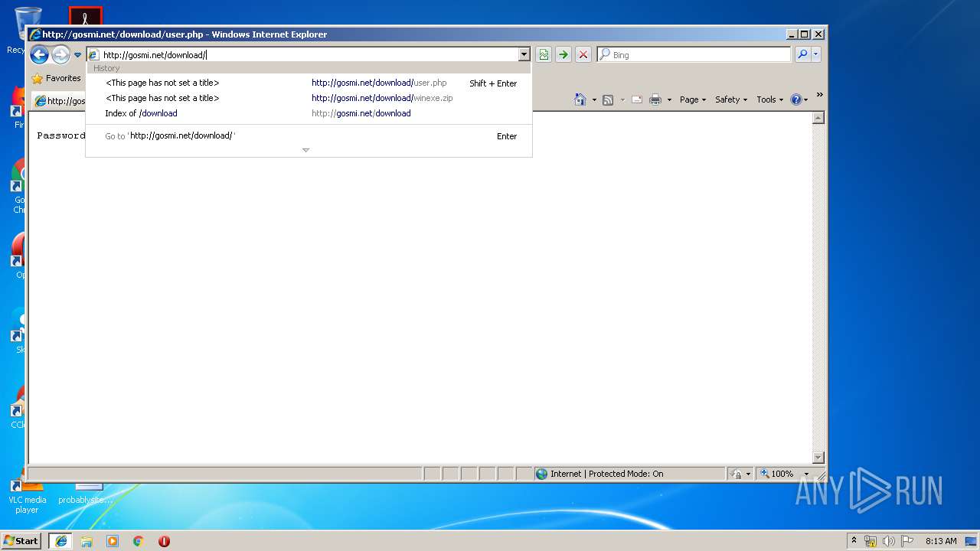The height and width of the screenshot is (551, 980).
Task: Open the Safety menu
Action: click(x=731, y=99)
